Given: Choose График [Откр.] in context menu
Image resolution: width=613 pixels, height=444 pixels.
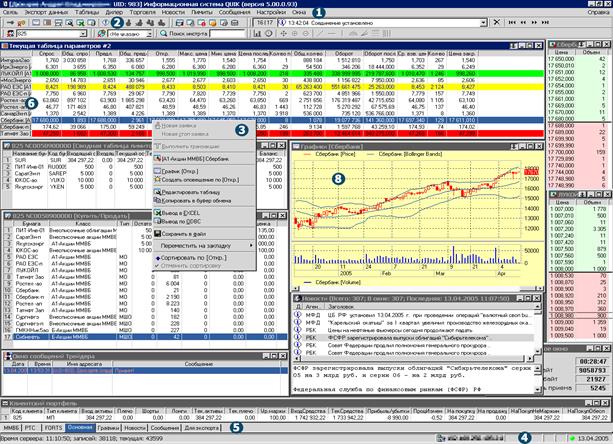Looking at the screenshot, I should pos(204,171).
